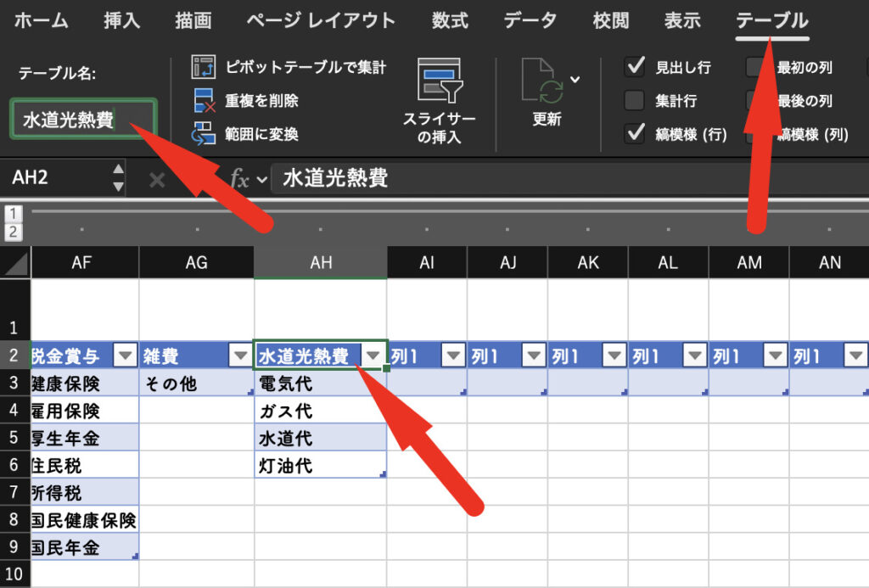Enable the 集計行 total row checkbox

tap(634, 101)
